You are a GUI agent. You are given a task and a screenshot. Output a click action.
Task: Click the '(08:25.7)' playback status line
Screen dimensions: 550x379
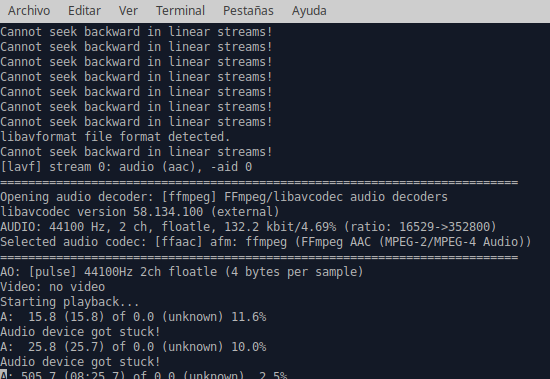click(x=143, y=374)
